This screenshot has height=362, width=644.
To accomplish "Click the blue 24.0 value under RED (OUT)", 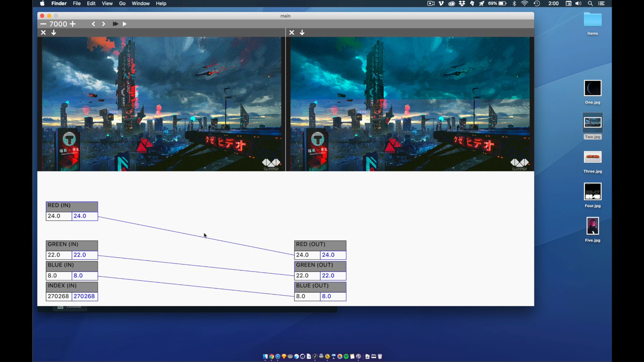I will [333, 255].
